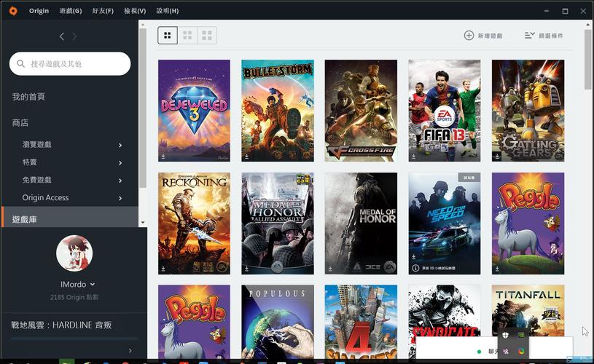Viewport: 594px width, 364px height.
Task: Focus the 搜尋遊戲及其他 search field
Action: click(x=70, y=63)
